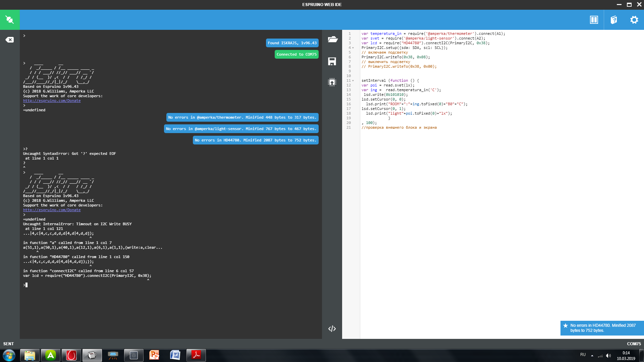The image size is (644, 362).
Task: Collapse the setInterval fold at line 11
Action: pos(353,81)
